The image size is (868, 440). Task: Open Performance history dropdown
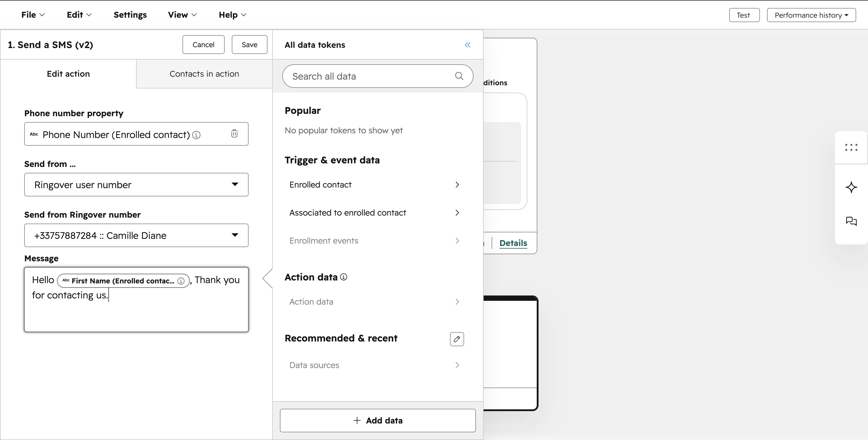(811, 15)
